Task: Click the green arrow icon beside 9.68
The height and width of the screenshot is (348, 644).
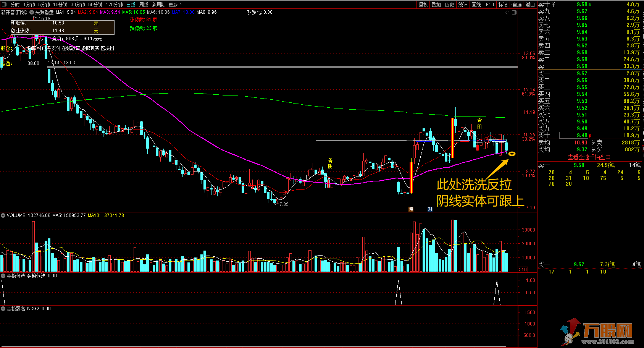Action: (590, 5)
